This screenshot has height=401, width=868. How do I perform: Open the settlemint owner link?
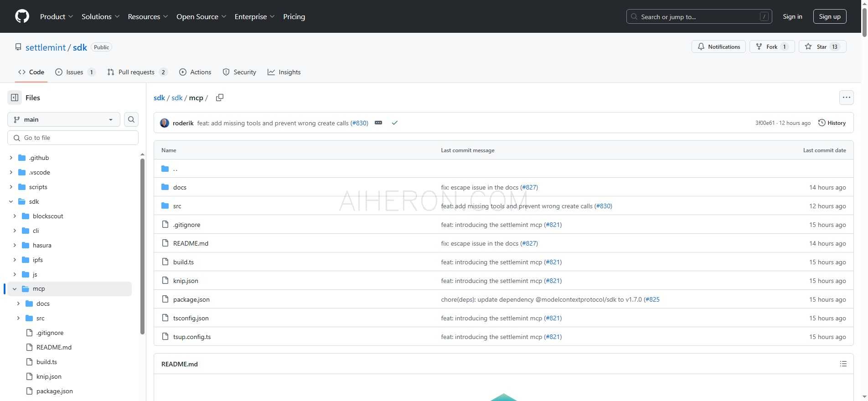(x=46, y=47)
